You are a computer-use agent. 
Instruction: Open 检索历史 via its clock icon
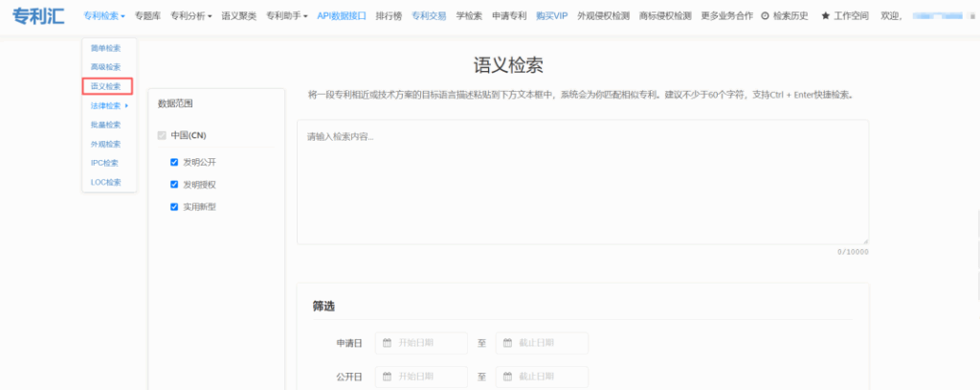(x=765, y=16)
